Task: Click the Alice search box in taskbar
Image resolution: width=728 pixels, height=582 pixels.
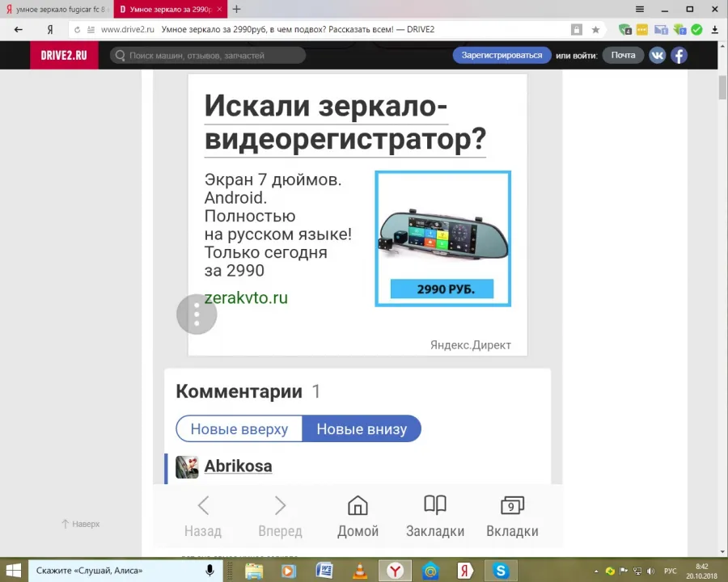Action: [x=125, y=571]
